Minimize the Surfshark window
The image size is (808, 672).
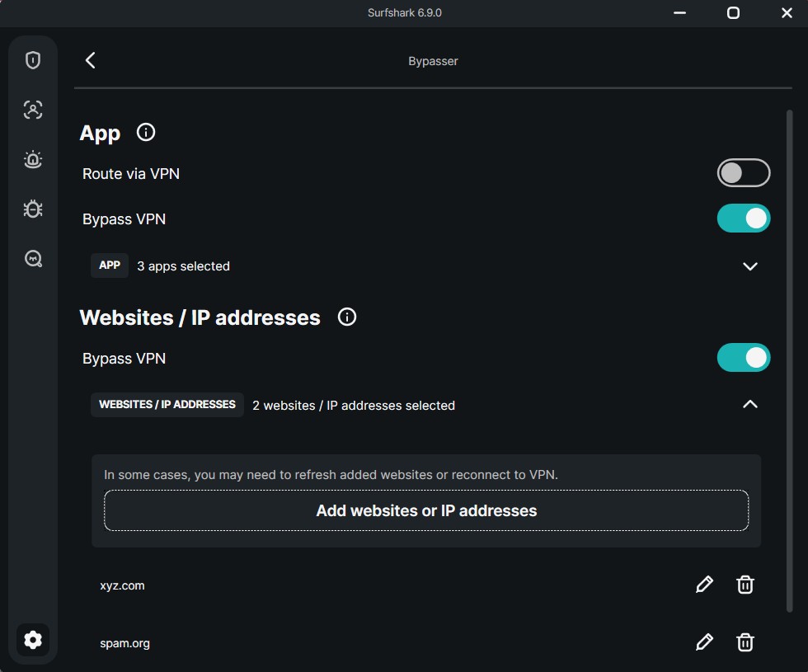[x=679, y=13]
